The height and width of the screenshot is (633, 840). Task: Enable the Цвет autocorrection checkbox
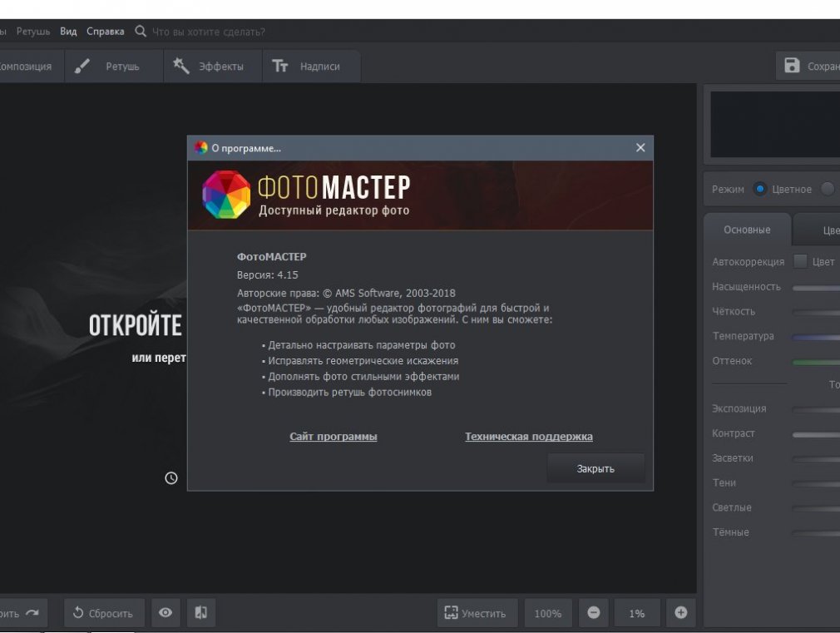click(x=800, y=261)
